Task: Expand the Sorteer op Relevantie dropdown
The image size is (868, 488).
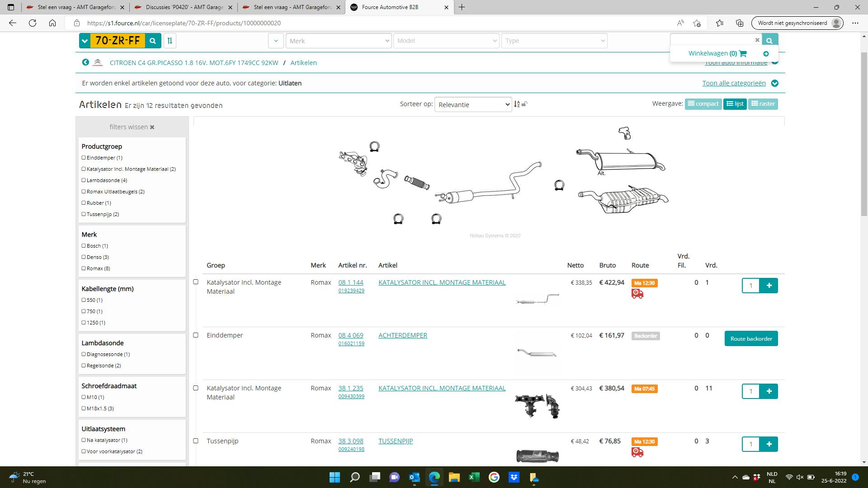Action: point(473,105)
